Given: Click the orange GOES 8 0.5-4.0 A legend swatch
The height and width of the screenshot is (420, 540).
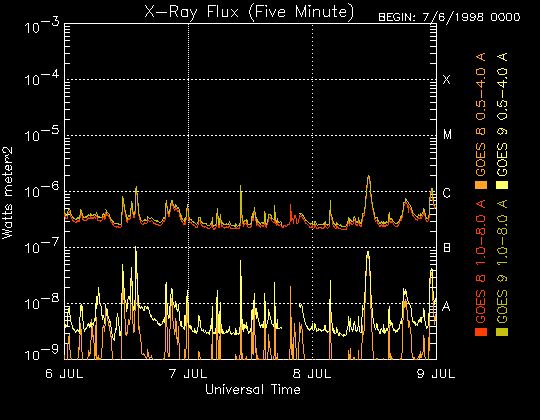Looking at the screenshot, I should 481,185.
